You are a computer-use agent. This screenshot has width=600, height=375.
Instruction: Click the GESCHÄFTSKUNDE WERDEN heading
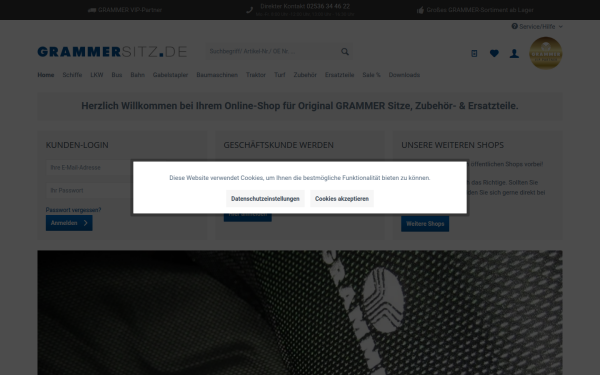pyautogui.click(x=278, y=145)
